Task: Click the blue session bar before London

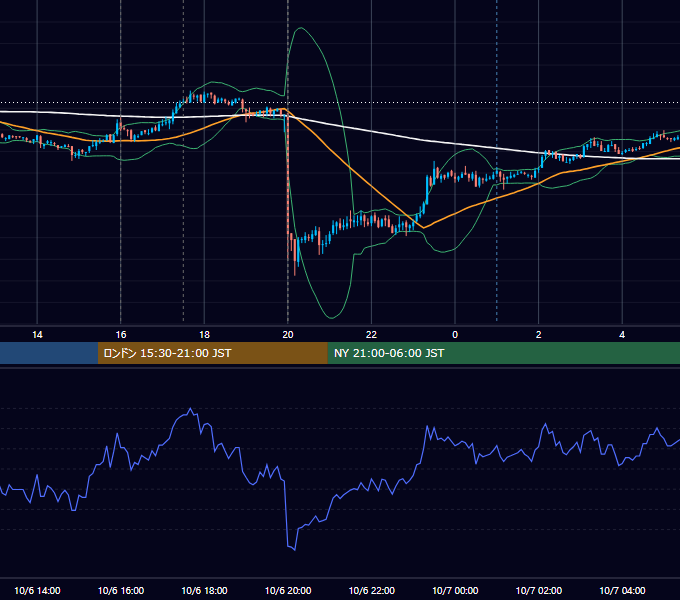Action: pos(49,353)
